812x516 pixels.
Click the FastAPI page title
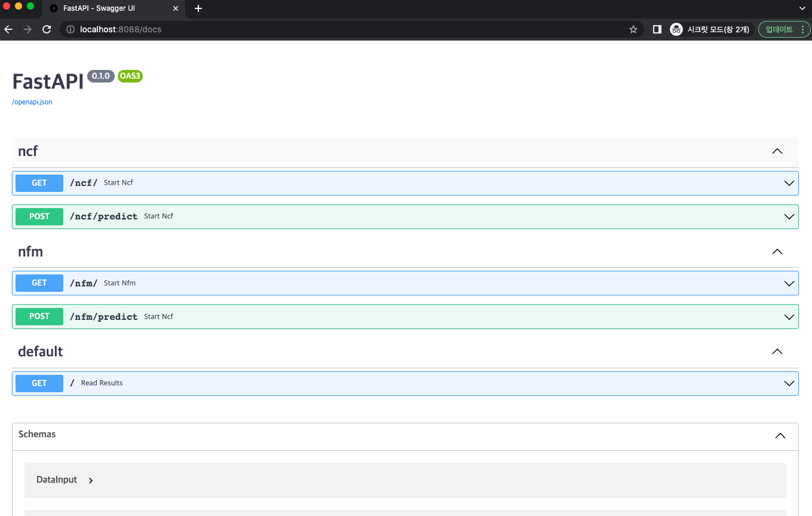pos(48,82)
